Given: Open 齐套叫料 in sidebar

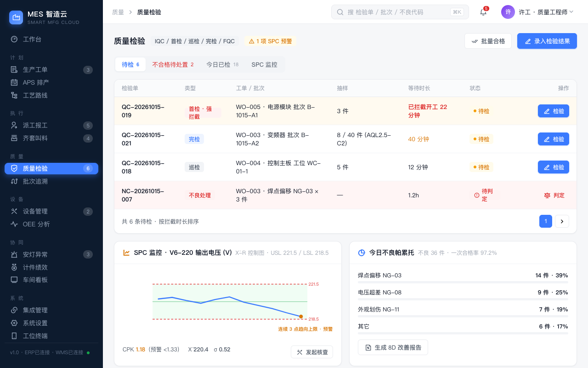Looking at the screenshot, I should point(51,138).
